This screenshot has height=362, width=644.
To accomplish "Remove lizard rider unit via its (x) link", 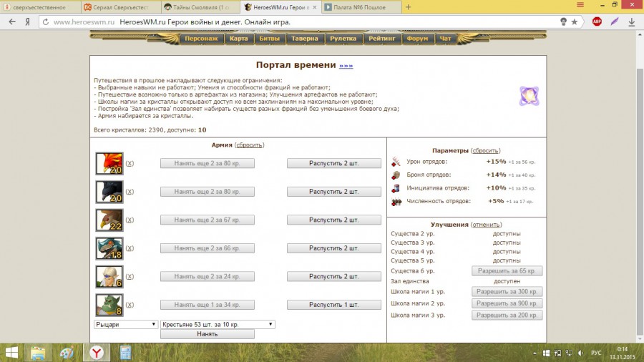I will (130, 248).
